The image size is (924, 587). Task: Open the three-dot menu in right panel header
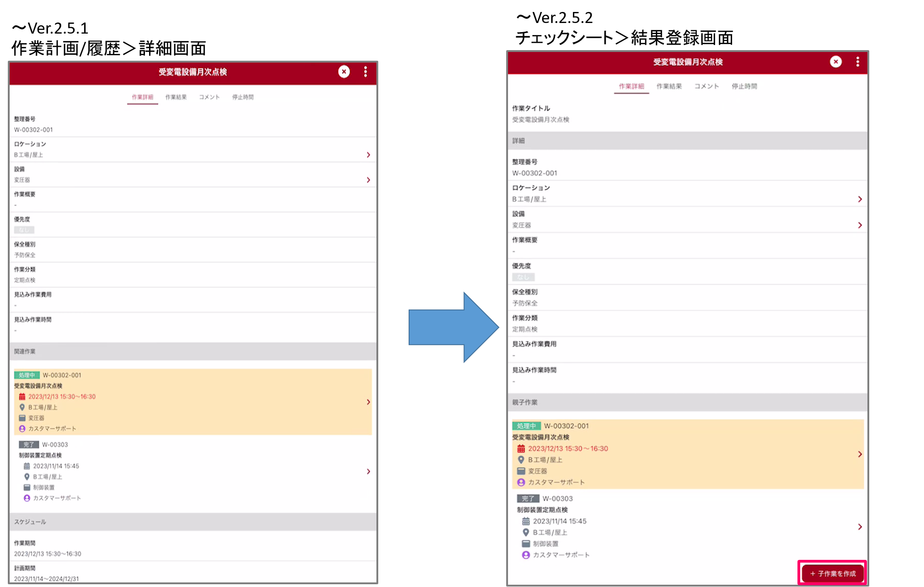857,62
